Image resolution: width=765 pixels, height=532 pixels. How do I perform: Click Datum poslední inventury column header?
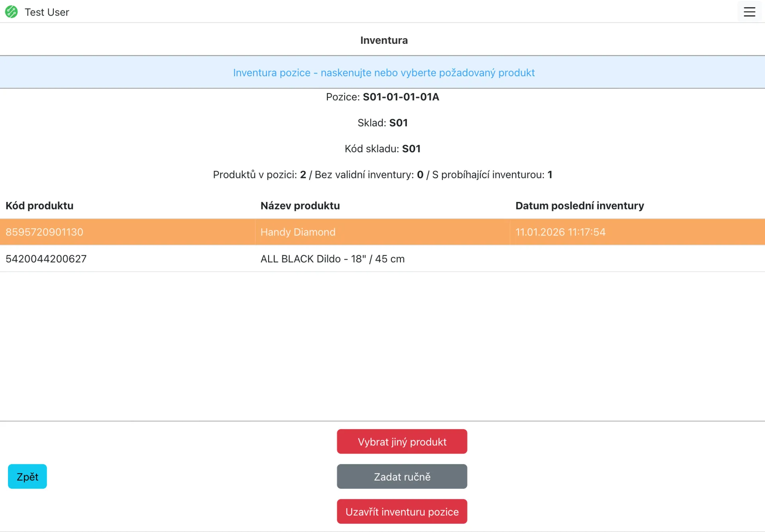click(579, 206)
